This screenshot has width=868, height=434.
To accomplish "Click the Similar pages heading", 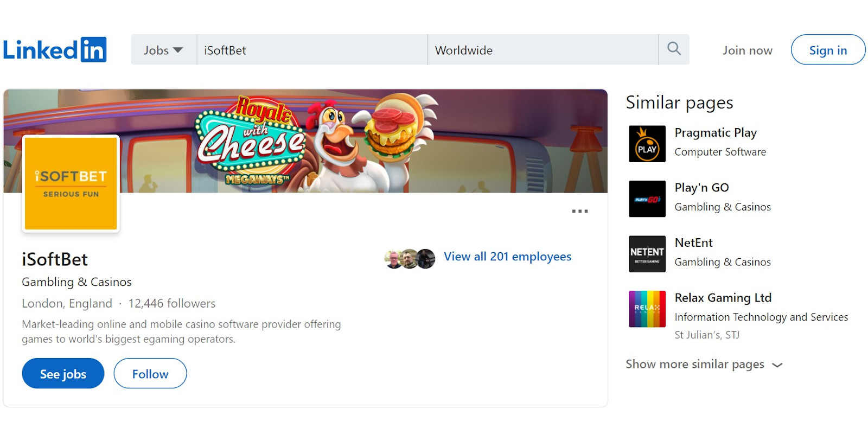I will click(679, 103).
